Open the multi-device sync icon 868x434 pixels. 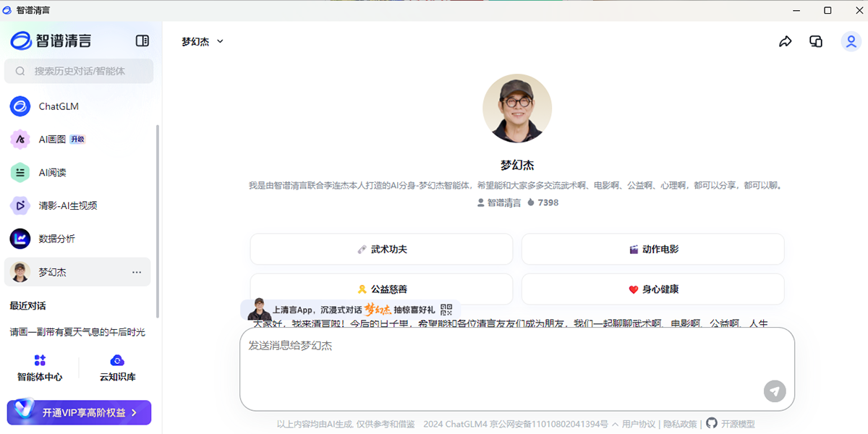(815, 41)
